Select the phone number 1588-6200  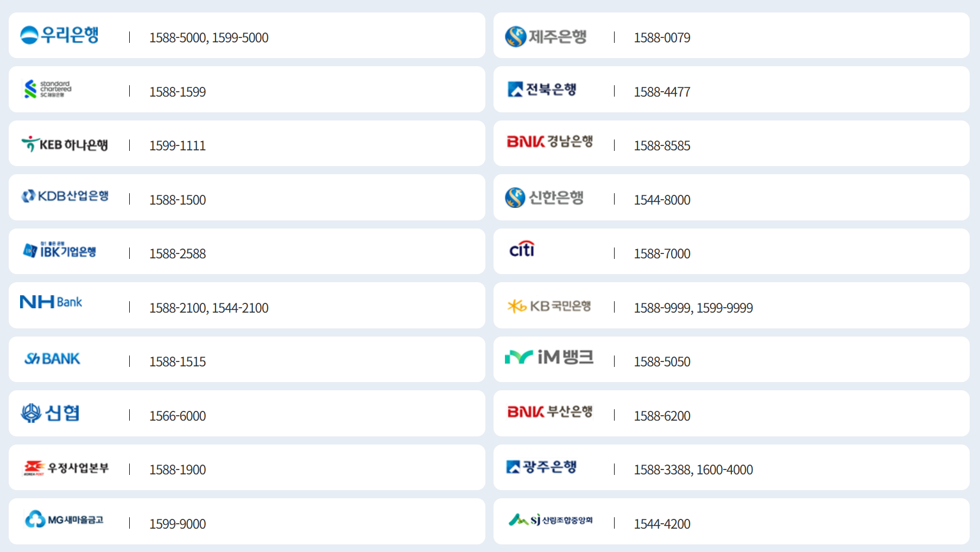(662, 416)
